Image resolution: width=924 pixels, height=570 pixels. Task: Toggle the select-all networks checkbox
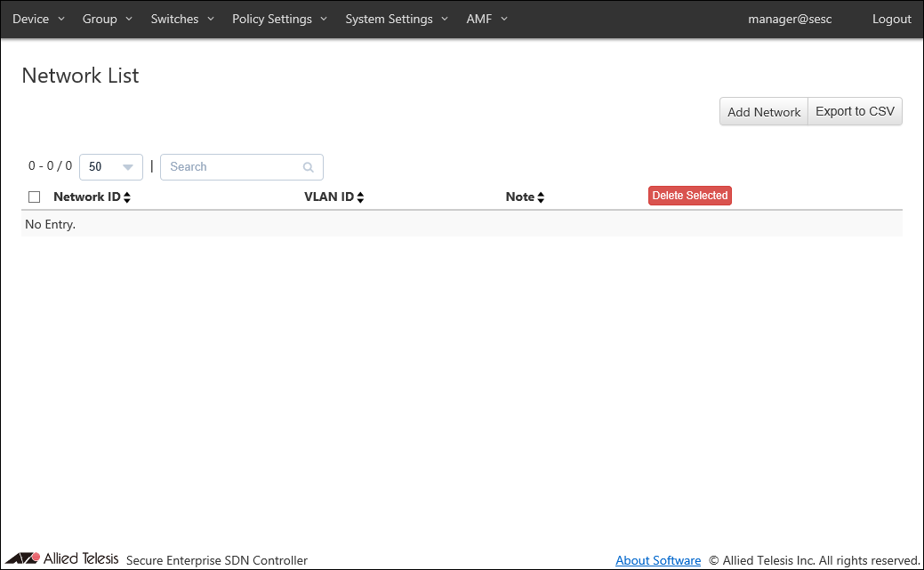coord(35,197)
